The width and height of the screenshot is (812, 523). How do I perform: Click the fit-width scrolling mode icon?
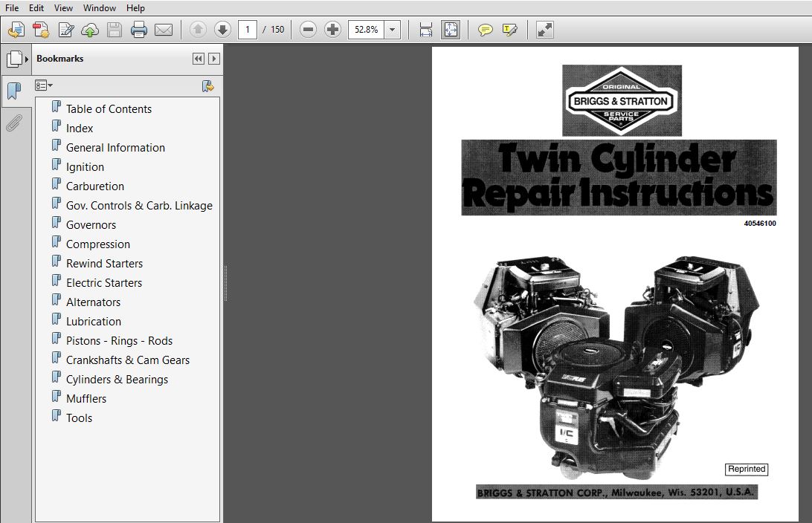pos(425,30)
